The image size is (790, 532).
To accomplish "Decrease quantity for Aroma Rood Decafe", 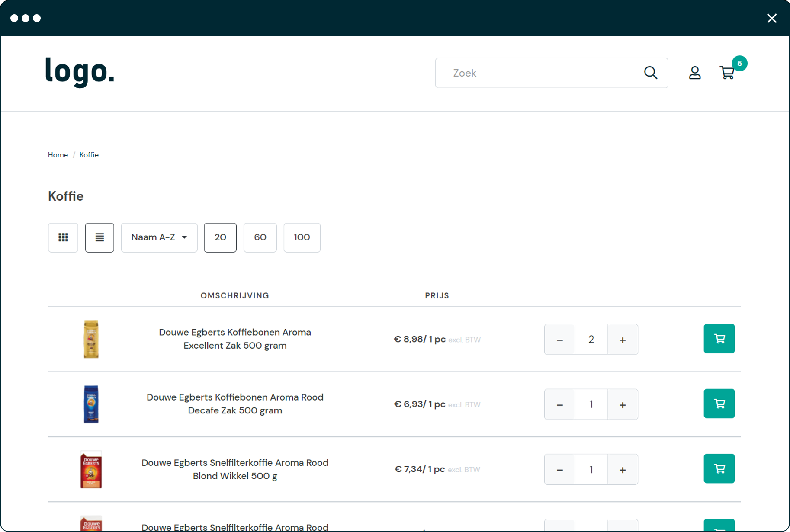I will click(x=560, y=404).
